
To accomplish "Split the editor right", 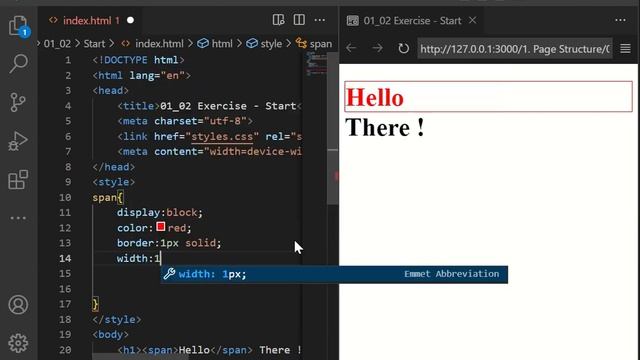I will coord(299,20).
